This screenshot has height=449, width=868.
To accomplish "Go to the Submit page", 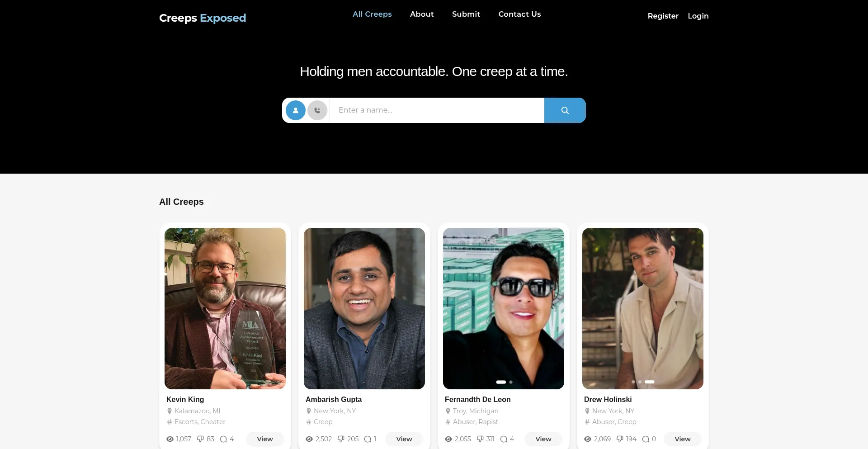I will pyautogui.click(x=466, y=14).
